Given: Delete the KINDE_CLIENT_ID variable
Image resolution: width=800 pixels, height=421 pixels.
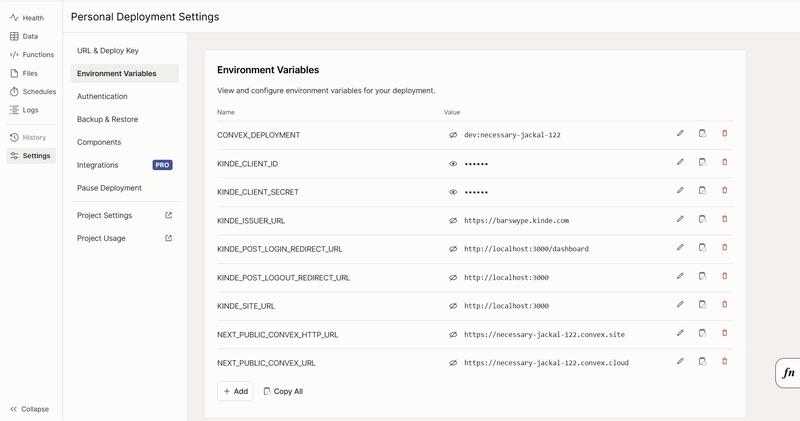Looking at the screenshot, I should coord(724,162).
